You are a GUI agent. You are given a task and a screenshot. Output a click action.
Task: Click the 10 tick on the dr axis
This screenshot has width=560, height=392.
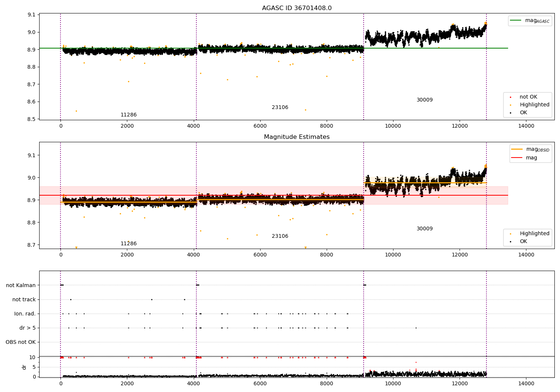(32, 357)
